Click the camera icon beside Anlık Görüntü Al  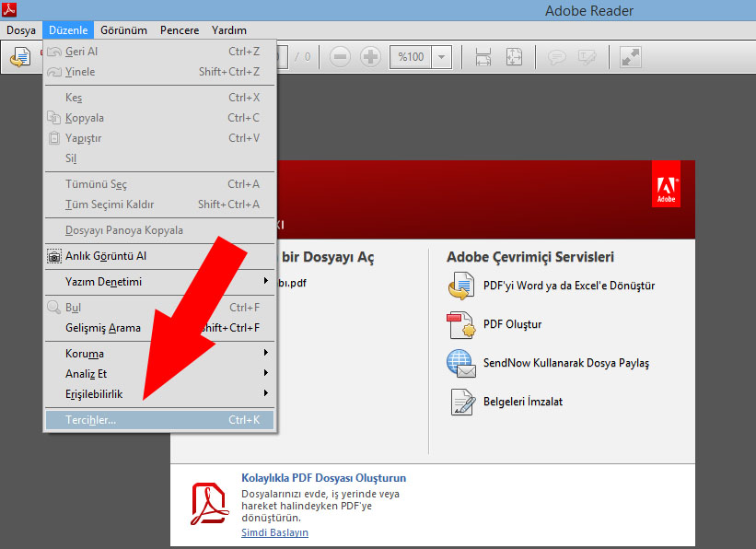click(54, 256)
